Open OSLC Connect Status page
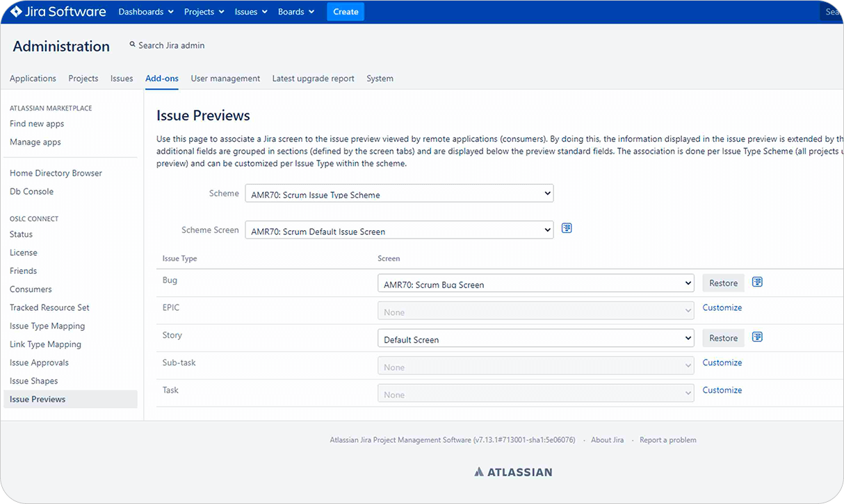Image resolution: width=844 pixels, height=504 pixels. (21, 234)
